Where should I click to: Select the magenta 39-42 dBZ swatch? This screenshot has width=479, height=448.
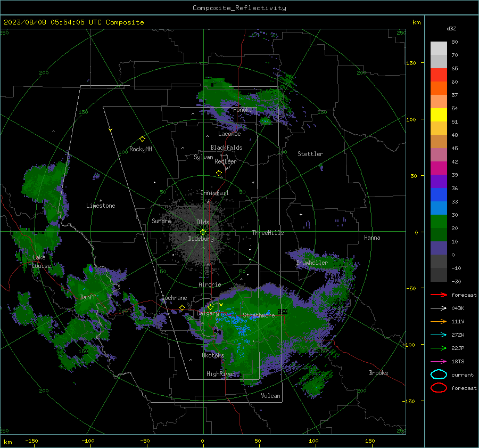[439, 168]
